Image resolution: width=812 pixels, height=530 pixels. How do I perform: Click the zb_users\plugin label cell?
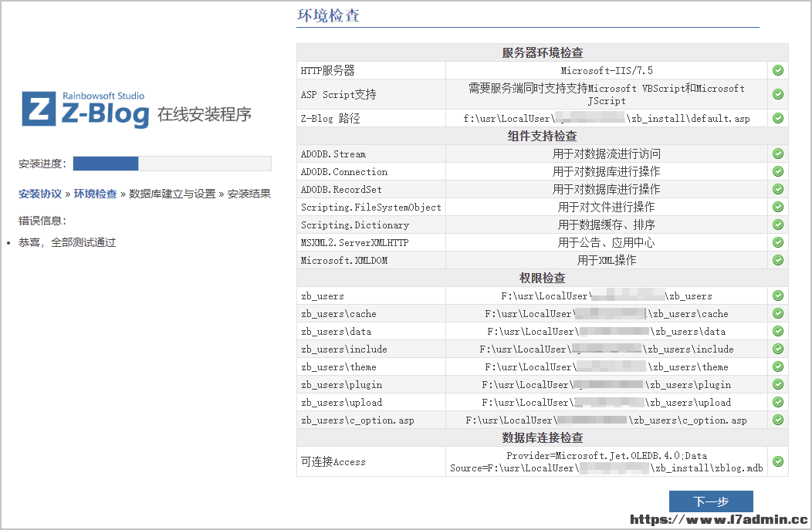point(370,384)
